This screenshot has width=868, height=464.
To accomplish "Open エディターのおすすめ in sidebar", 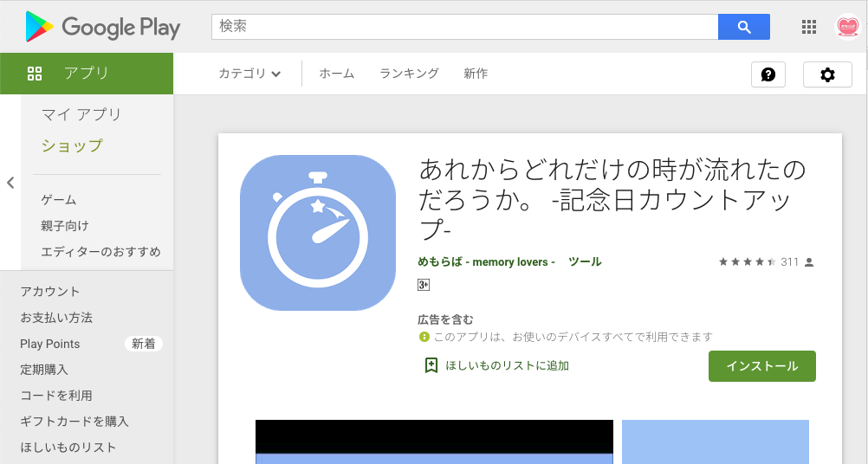I will click(100, 252).
